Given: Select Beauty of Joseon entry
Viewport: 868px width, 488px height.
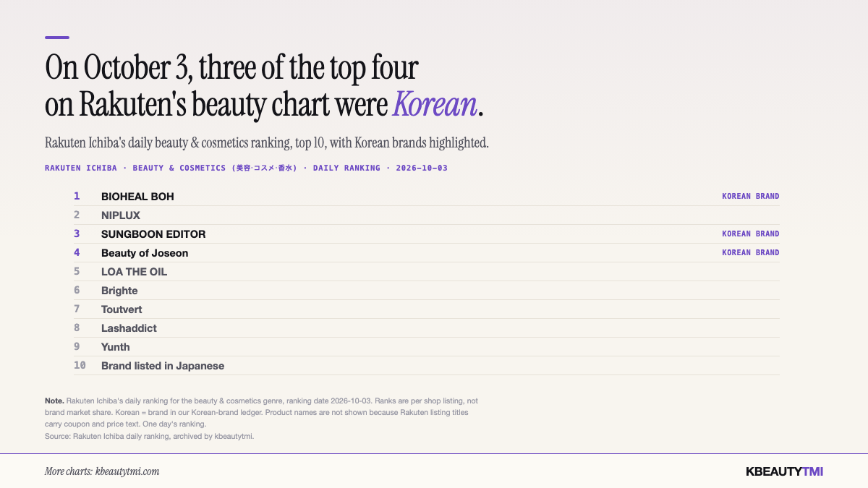Looking at the screenshot, I should [145, 253].
